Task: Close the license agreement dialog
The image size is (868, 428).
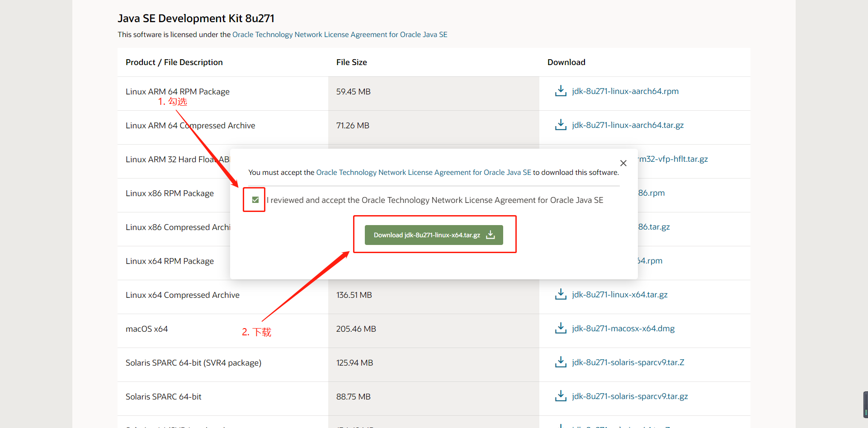Action: click(623, 163)
